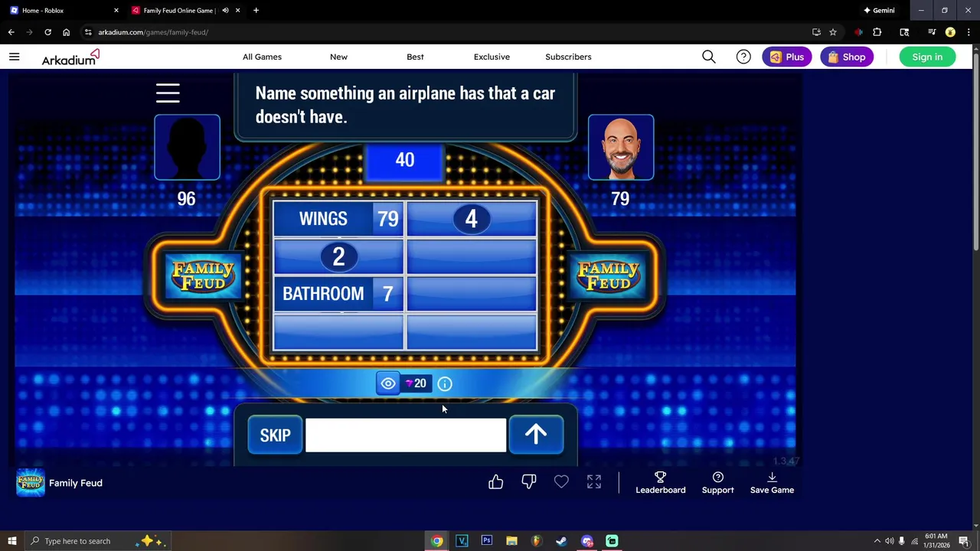Image resolution: width=980 pixels, height=551 pixels.
Task: Open the All Games menu
Action: tap(262, 57)
